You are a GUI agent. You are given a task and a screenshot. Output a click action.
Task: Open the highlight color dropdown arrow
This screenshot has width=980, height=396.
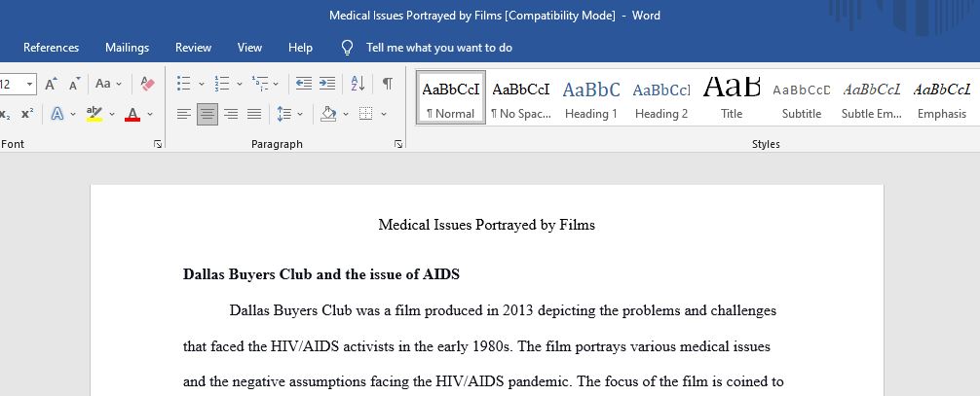tap(112, 114)
